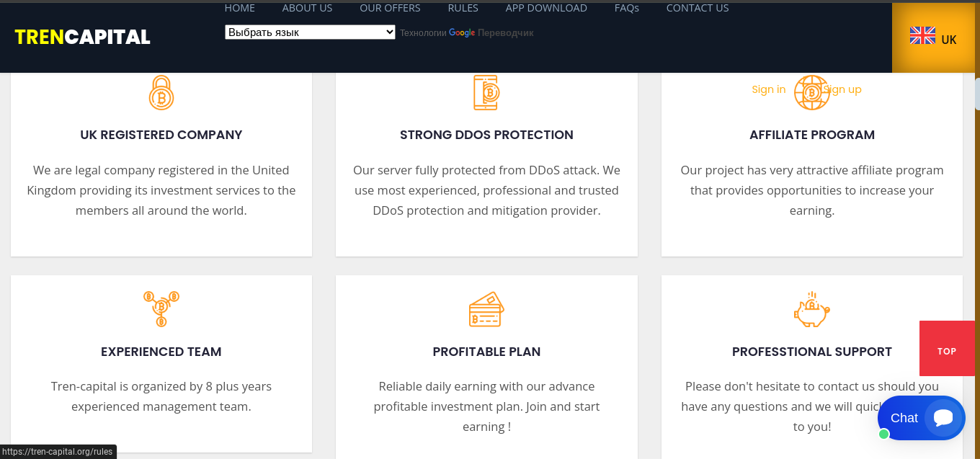The image size is (980, 459).
Task: Click the professional support piggy bank icon
Action: [x=811, y=309]
